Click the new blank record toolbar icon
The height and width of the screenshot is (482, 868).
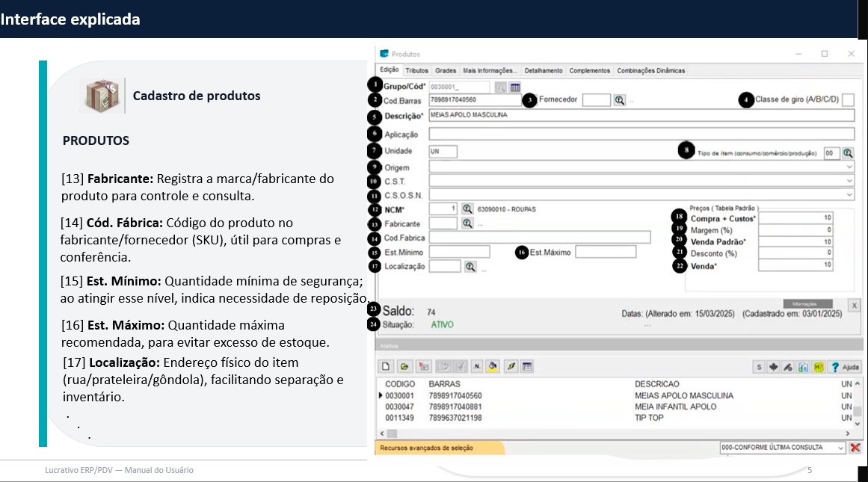click(387, 367)
